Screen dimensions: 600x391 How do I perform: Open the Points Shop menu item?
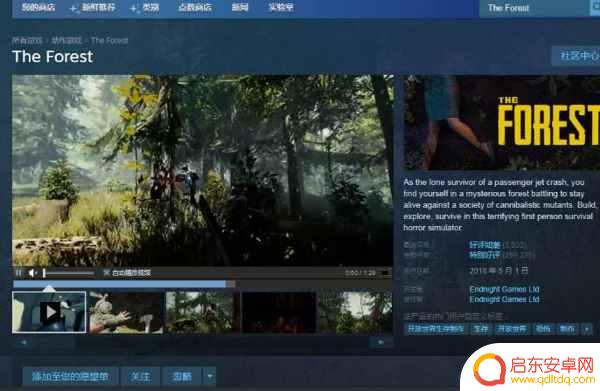(195, 7)
